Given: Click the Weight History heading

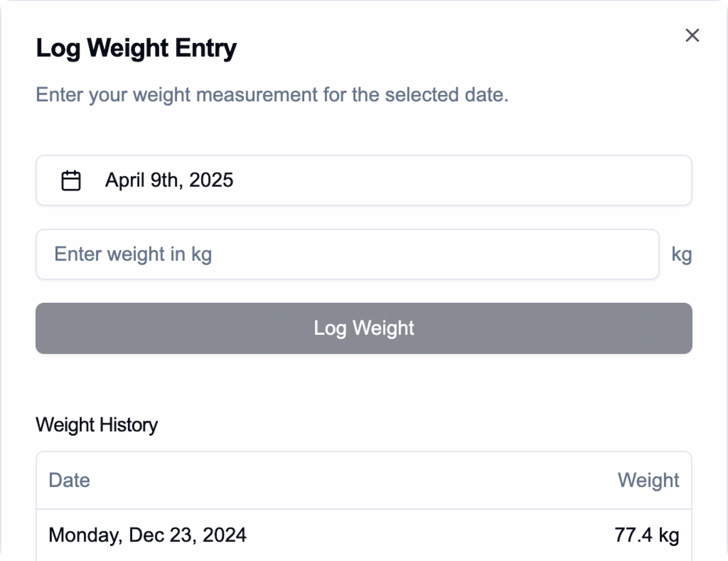Looking at the screenshot, I should click(96, 425).
